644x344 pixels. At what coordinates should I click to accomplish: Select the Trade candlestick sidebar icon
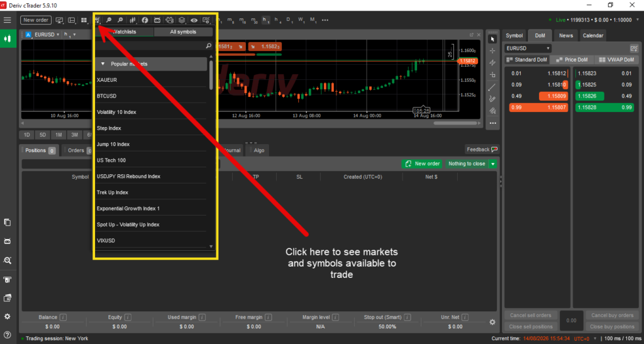point(7,38)
